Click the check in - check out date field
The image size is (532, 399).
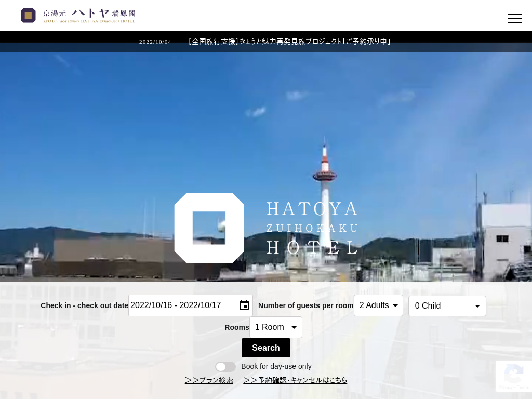[x=190, y=305]
